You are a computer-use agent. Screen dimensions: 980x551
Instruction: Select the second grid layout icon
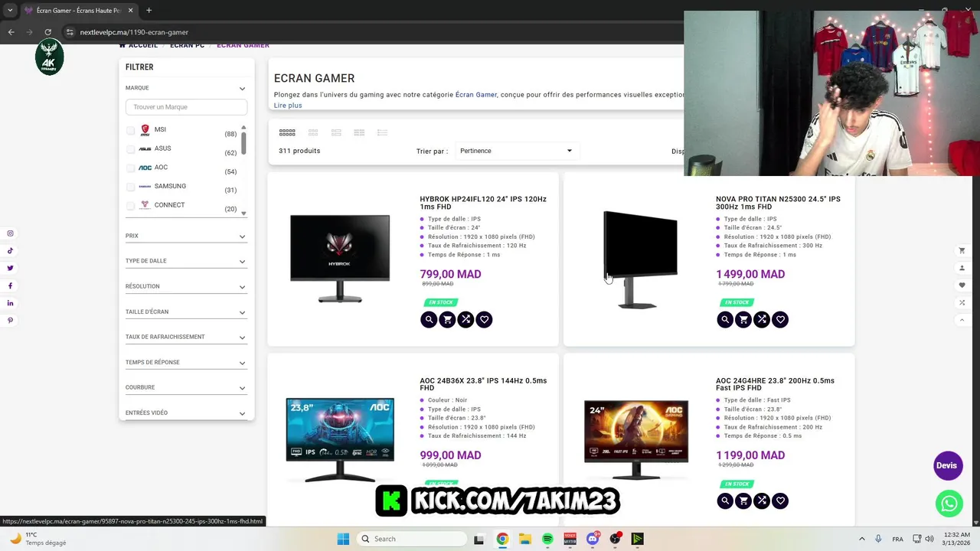(x=313, y=132)
